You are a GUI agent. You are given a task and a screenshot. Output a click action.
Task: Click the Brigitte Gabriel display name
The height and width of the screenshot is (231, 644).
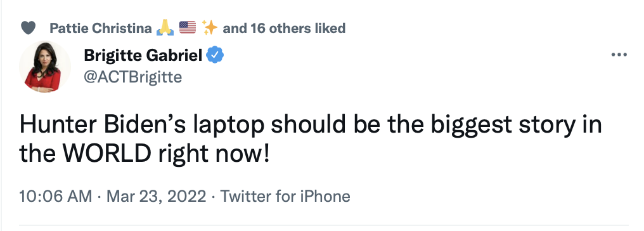point(143,55)
